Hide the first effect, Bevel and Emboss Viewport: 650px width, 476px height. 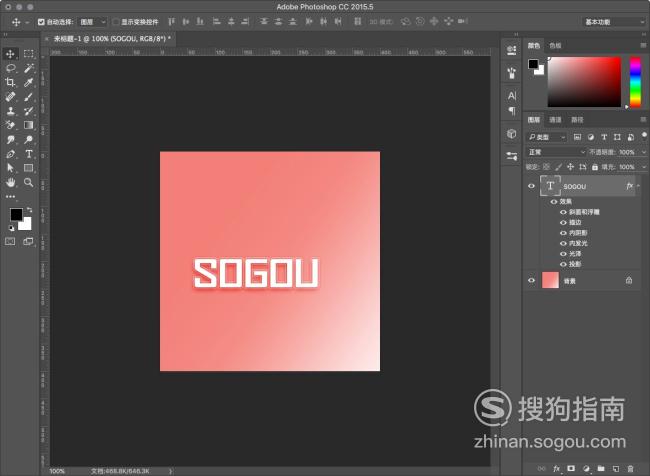[x=563, y=212]
